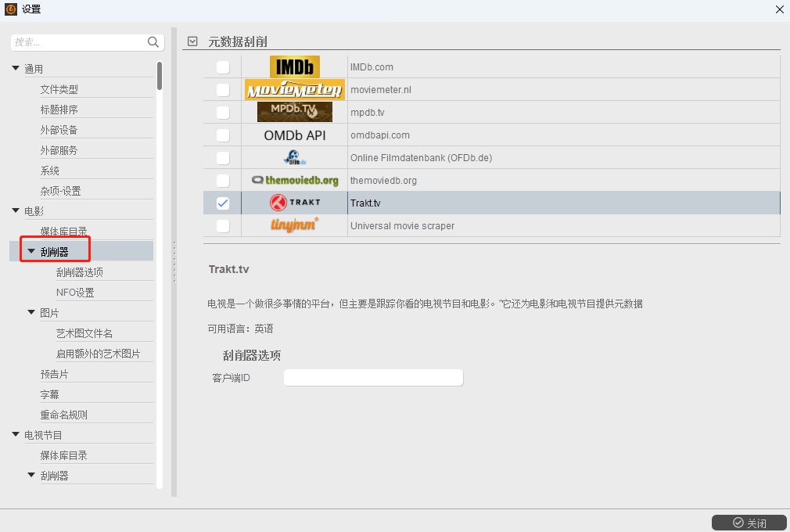Uncheck the Trakt.tv scraper checkbox

[223, 203]
